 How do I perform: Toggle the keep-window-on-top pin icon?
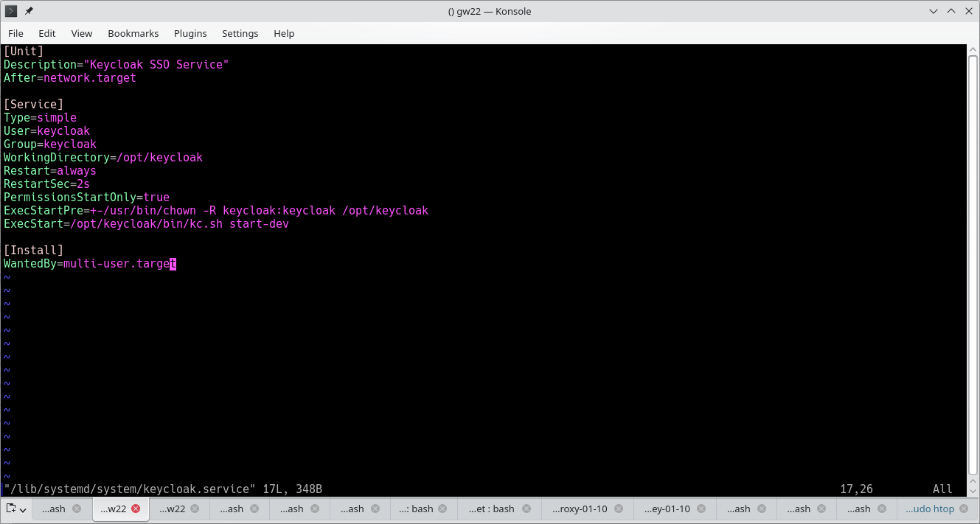[x=28, y=11]
